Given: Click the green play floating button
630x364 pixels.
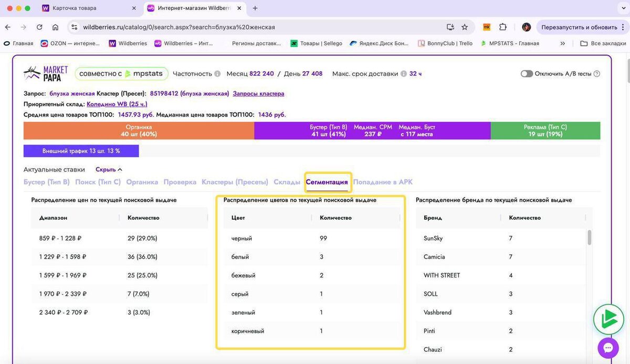Looking at the screenshot, I should 608,319.
